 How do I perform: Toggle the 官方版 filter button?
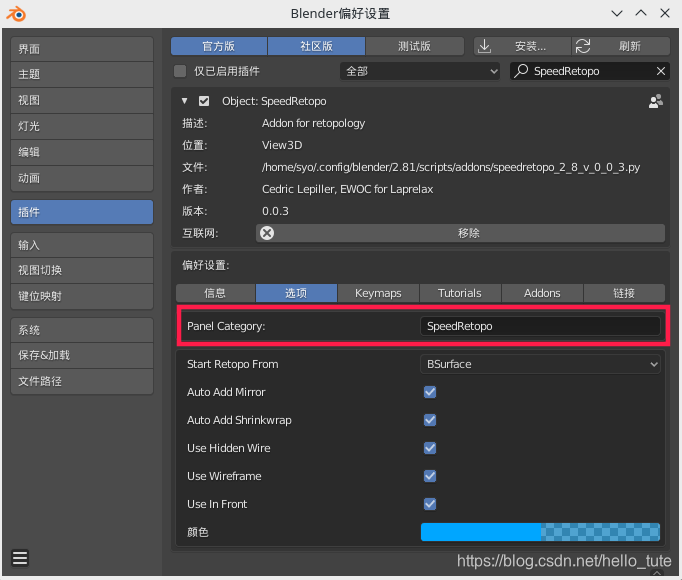point(219,46)
